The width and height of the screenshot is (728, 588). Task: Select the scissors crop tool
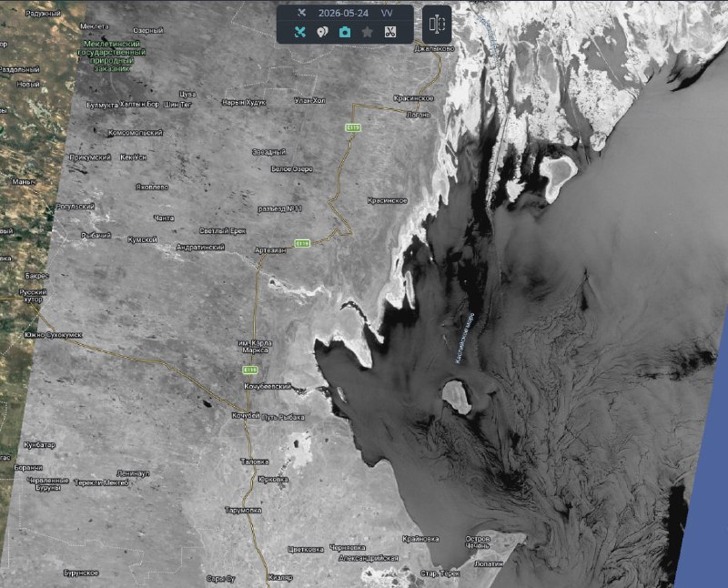coord(390,32)
